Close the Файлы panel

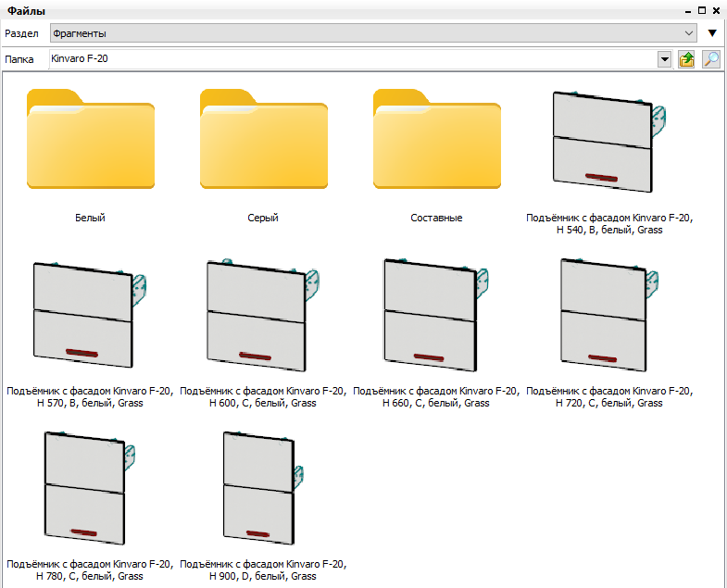click(x=716, y=10)
